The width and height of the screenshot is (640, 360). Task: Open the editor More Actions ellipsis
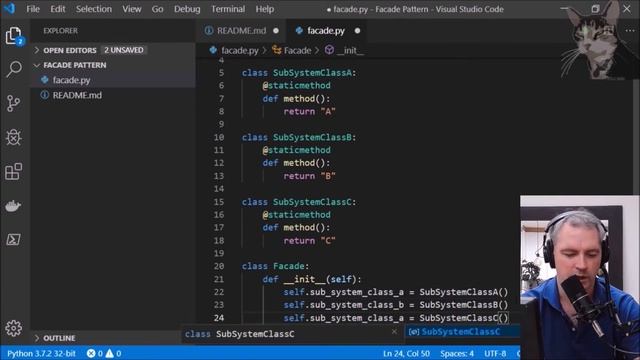[629, 31]
